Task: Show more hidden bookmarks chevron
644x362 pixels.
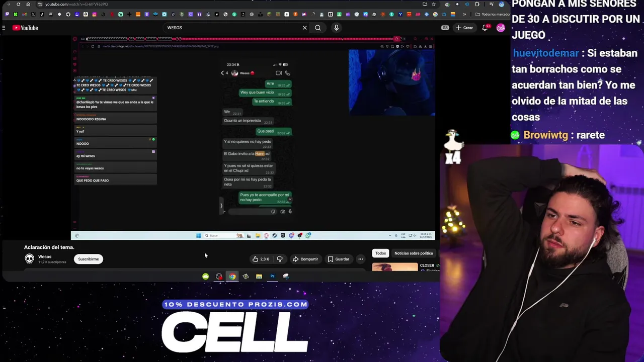Action: [x=464, y=14]
